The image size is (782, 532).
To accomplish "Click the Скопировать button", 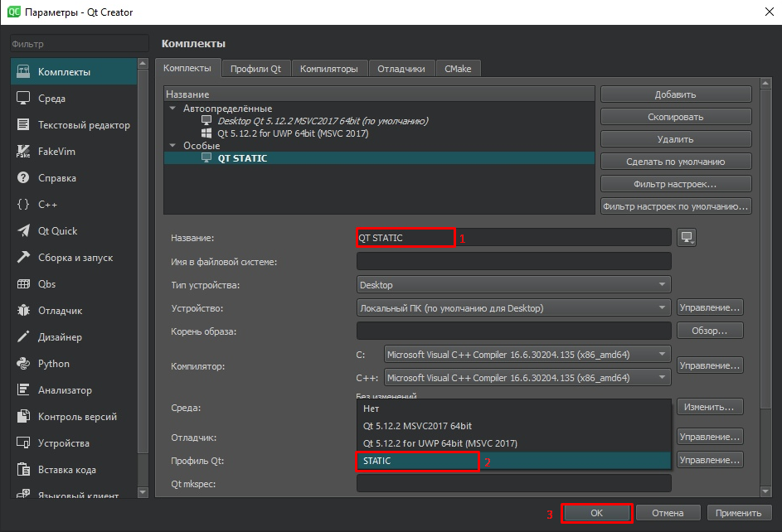I will click(676, 117).
